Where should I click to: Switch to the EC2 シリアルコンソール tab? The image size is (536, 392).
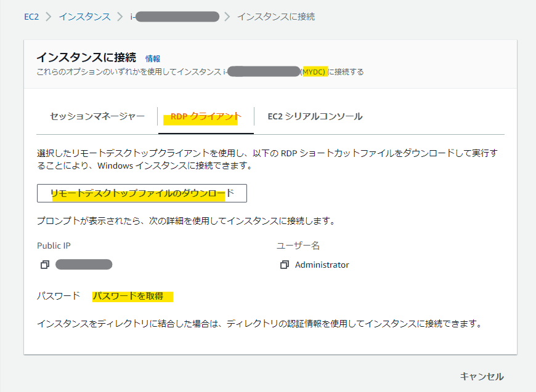(315, 116)
